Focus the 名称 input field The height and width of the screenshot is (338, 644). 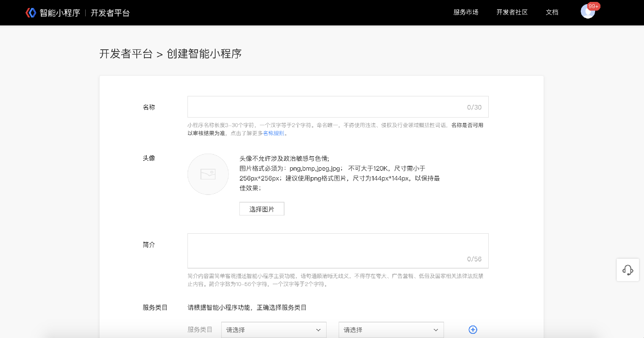[326, 107]
